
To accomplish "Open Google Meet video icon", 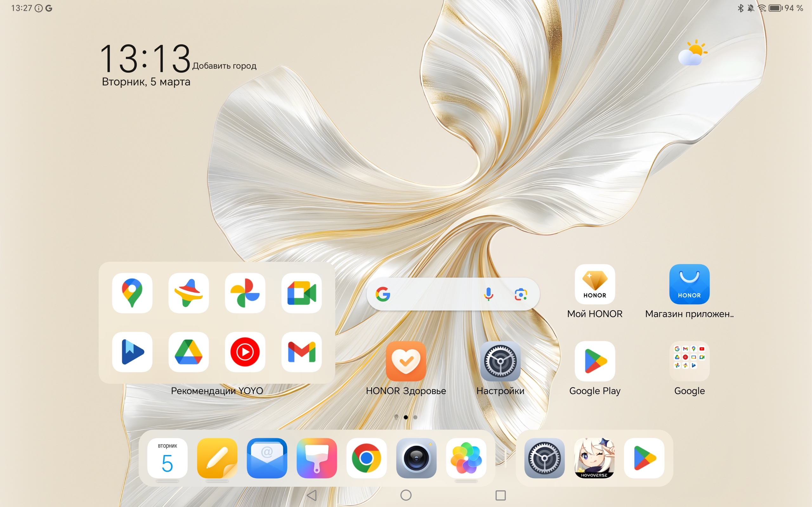I will tap(301, 293).
